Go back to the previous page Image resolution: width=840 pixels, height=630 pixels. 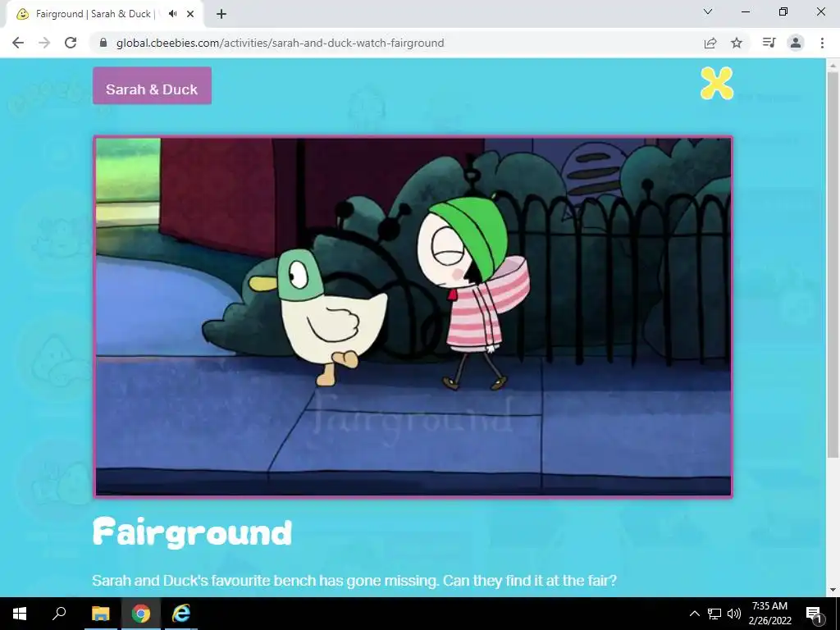[18, 43]
